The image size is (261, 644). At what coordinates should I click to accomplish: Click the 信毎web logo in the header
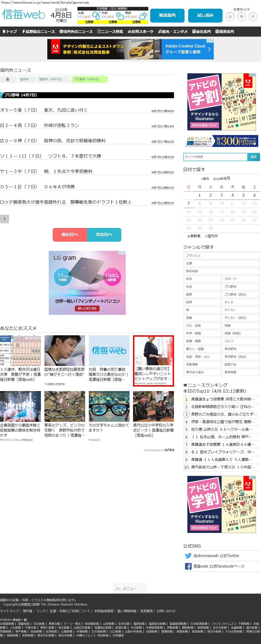click(24, 15)
